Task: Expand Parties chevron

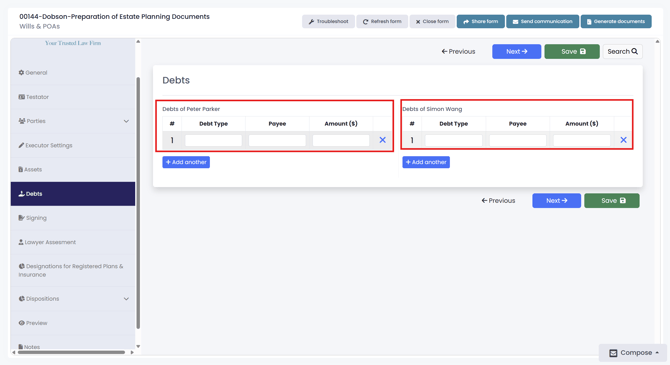Action: [x=126, y=121]
